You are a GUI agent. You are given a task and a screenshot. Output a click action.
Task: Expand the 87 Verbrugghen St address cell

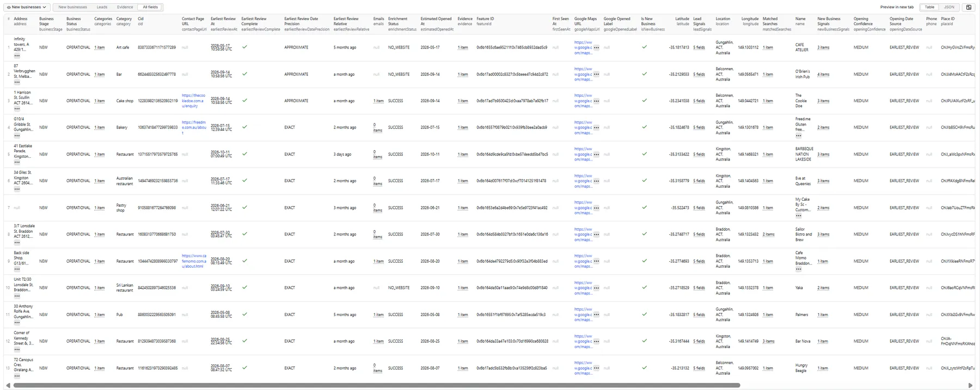click(17, 82)
